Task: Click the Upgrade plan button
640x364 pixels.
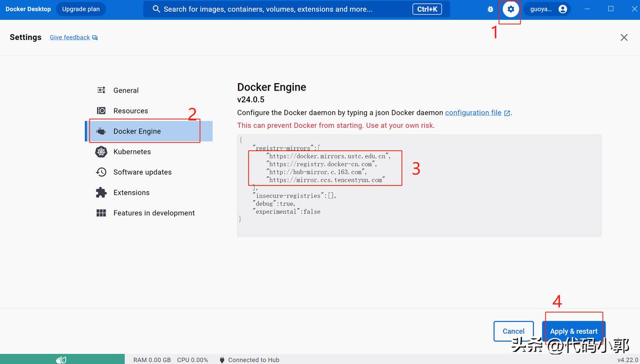Action: coord(81,9)
